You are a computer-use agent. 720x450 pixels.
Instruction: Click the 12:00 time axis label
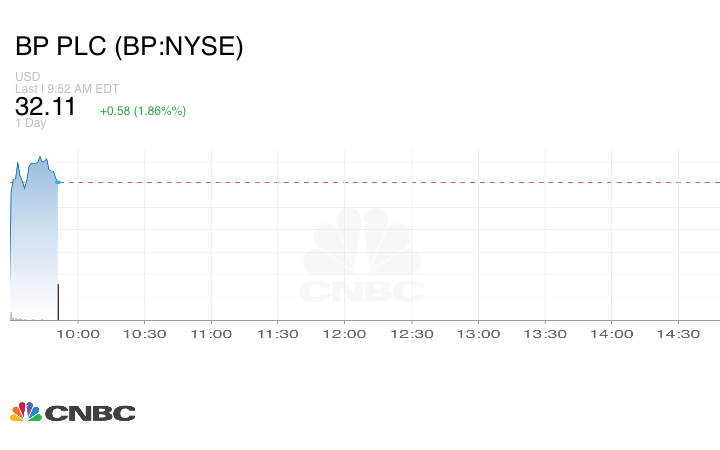[x=345, y=334]
